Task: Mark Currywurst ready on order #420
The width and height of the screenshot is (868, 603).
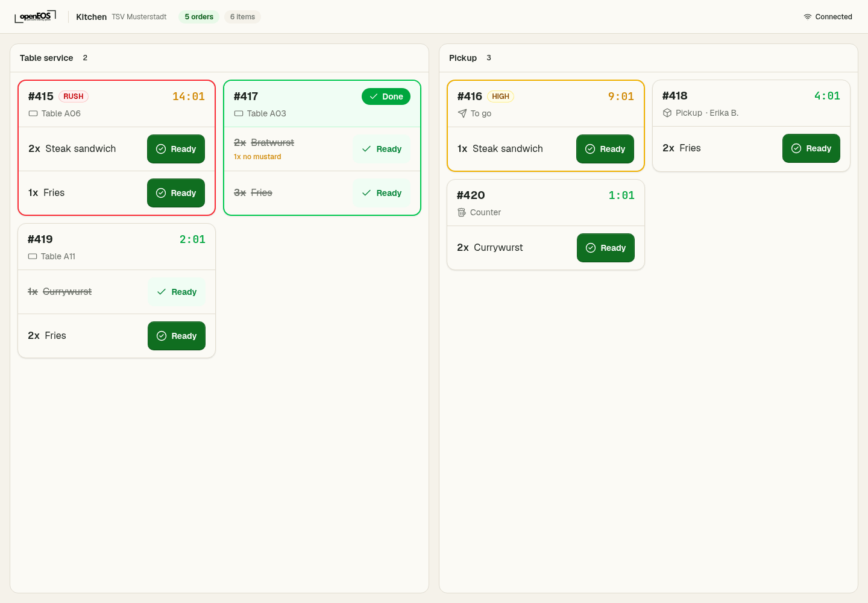Action: pos(606,248)
